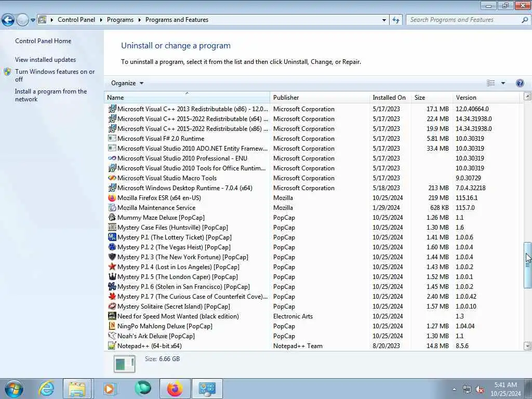Image resolution: width=532 pixels, height=399 pixels.
Task: Click the NingPo MahJong Deluxe icon
Action: click(x=112, y=326)
